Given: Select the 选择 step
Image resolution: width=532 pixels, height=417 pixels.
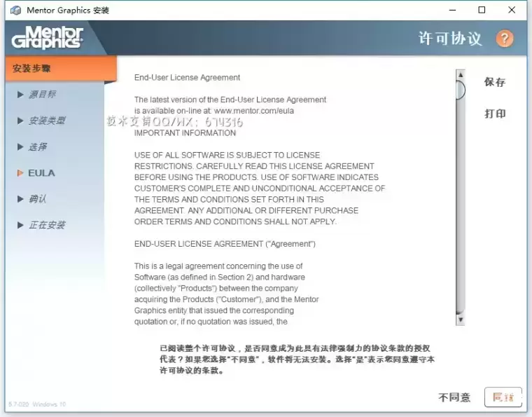Looking at the screenshot, I should [37, 146].
